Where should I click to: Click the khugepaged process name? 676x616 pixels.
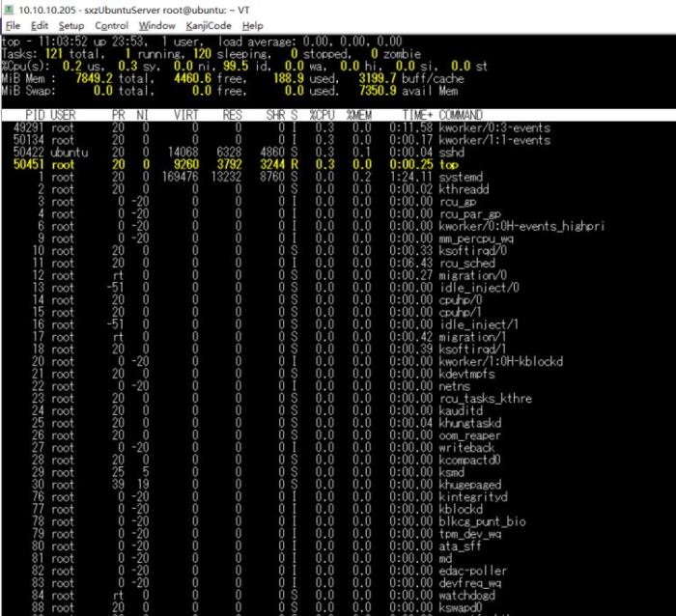(x=470, y=485)
